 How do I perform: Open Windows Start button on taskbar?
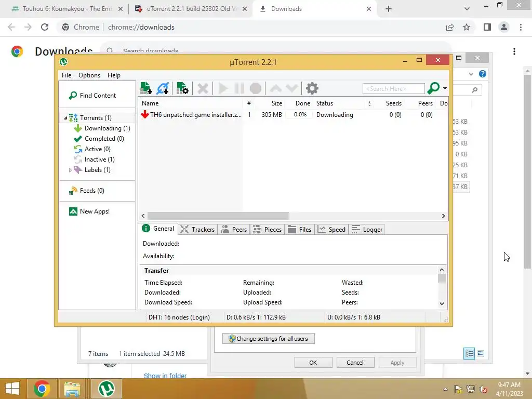point(12,389)
